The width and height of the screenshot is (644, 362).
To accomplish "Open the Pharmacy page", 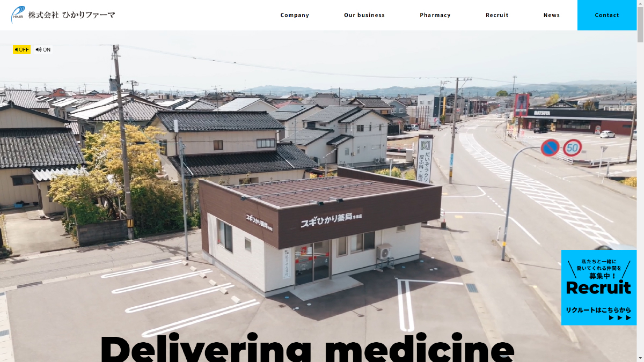I will (x=435, y=15).
